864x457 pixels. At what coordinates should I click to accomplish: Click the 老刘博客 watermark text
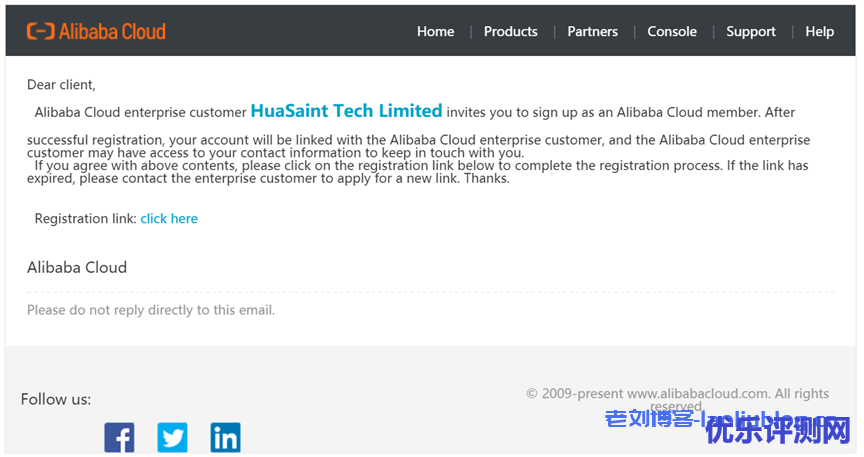click(x=650, y=419)
